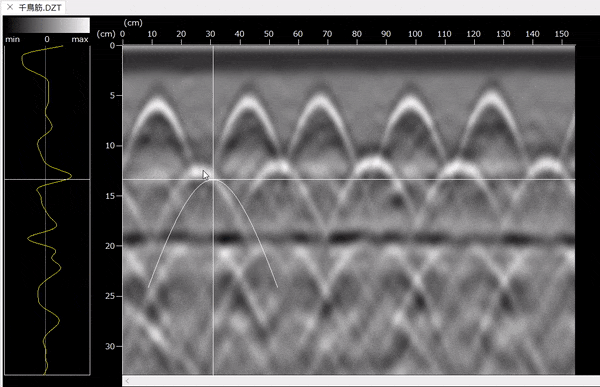Click the dark horizontal band at 19 cm
600x387 pixels.
[x=349, y=238]
